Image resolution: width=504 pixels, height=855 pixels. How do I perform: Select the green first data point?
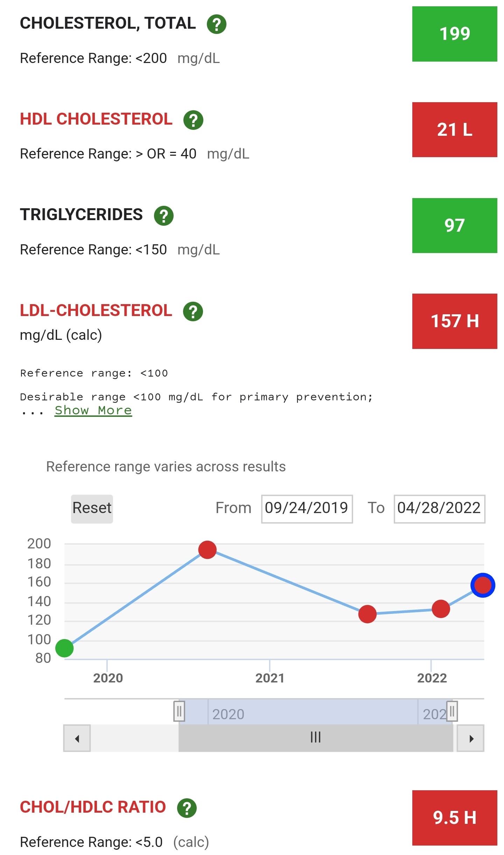pos(65,648)
